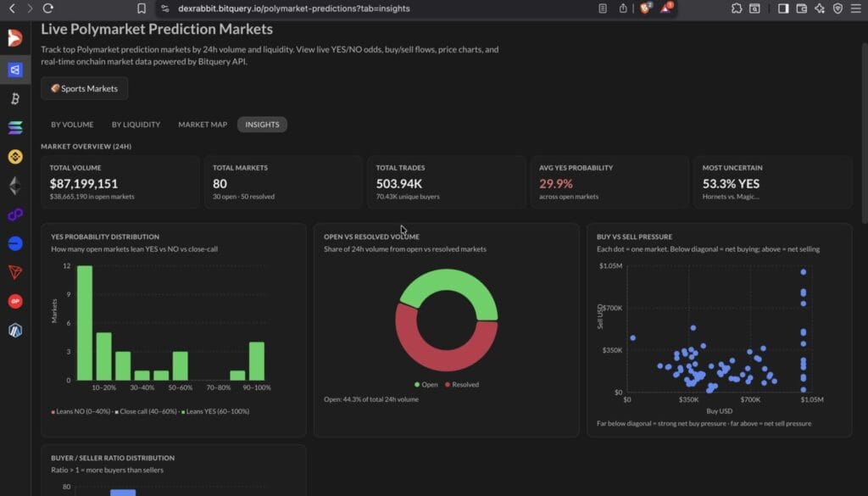
Task: Switch to the BY LIQUIDITY tab
Action: point(136,124)
